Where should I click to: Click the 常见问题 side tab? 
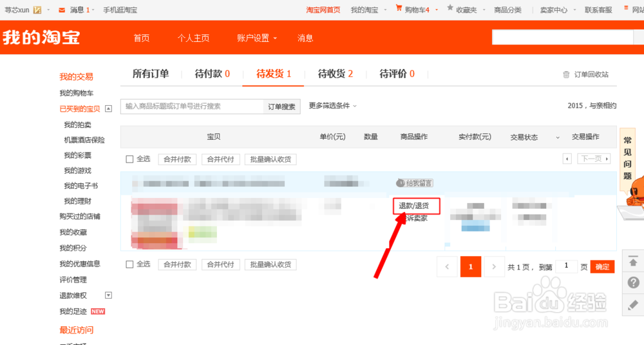pos(627,158)
